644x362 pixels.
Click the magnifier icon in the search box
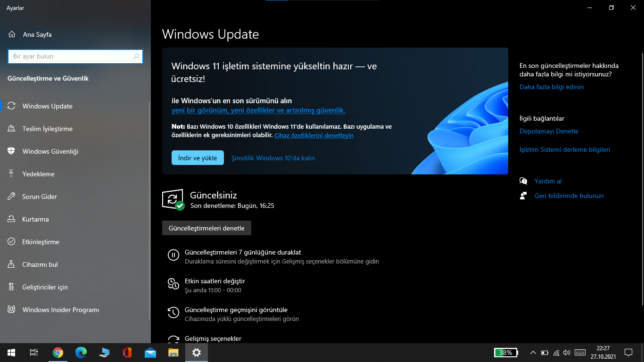click(x=136, y=57)
